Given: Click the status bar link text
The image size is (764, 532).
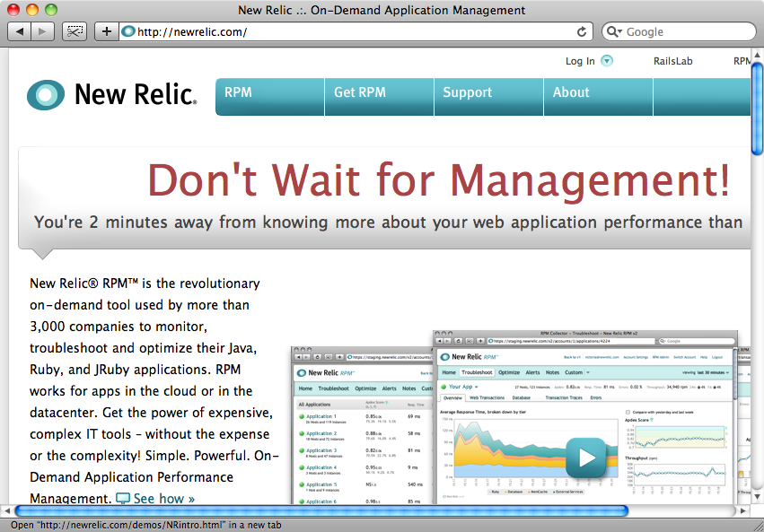Looking at the screenshot, I should point(146,525).
